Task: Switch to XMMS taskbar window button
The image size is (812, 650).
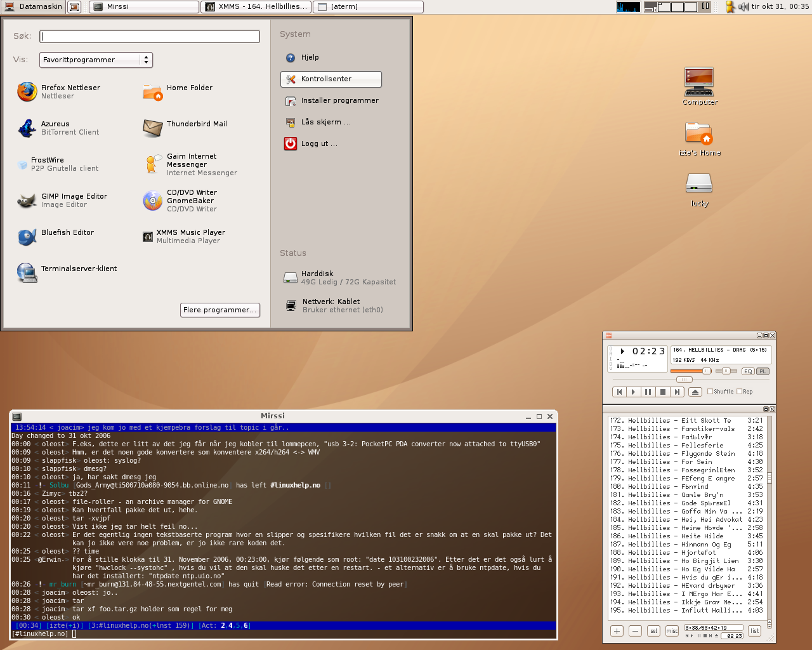Action: point(255,6)
